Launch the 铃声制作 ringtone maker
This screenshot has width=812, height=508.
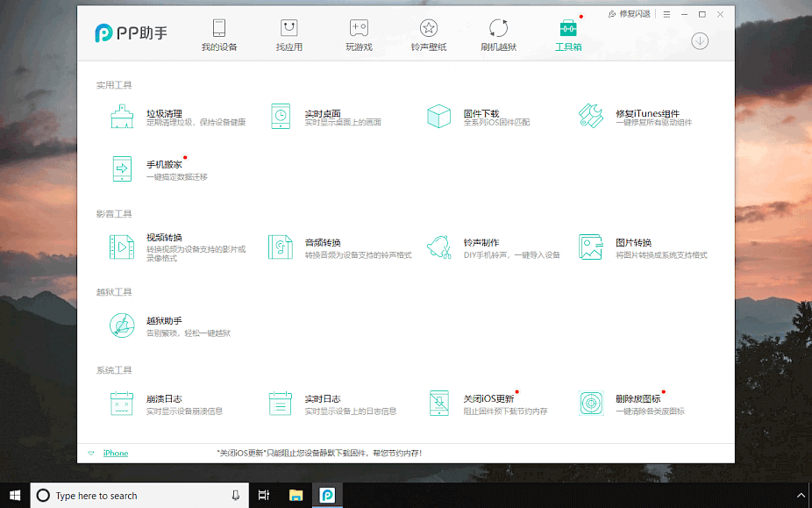[438, 247]
